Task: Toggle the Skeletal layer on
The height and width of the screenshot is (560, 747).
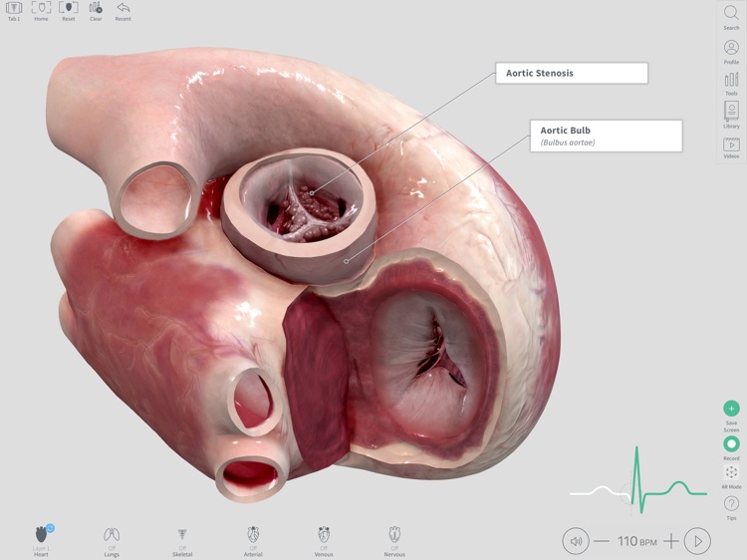Action: [x=182, y=536]
